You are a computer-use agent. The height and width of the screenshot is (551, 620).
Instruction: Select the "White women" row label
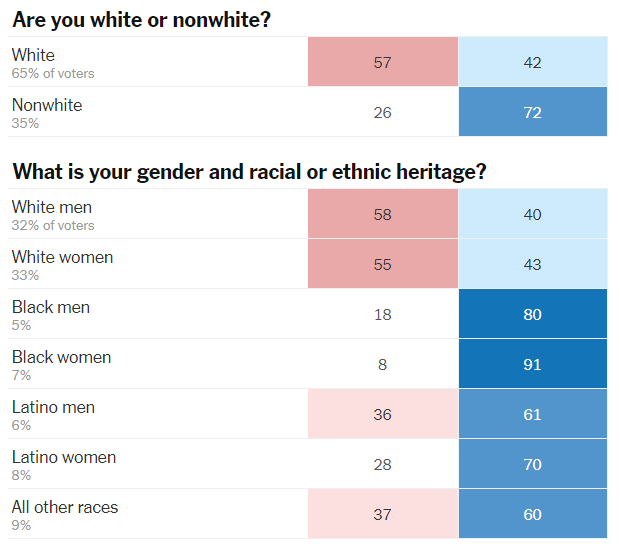tap(62, 257)
